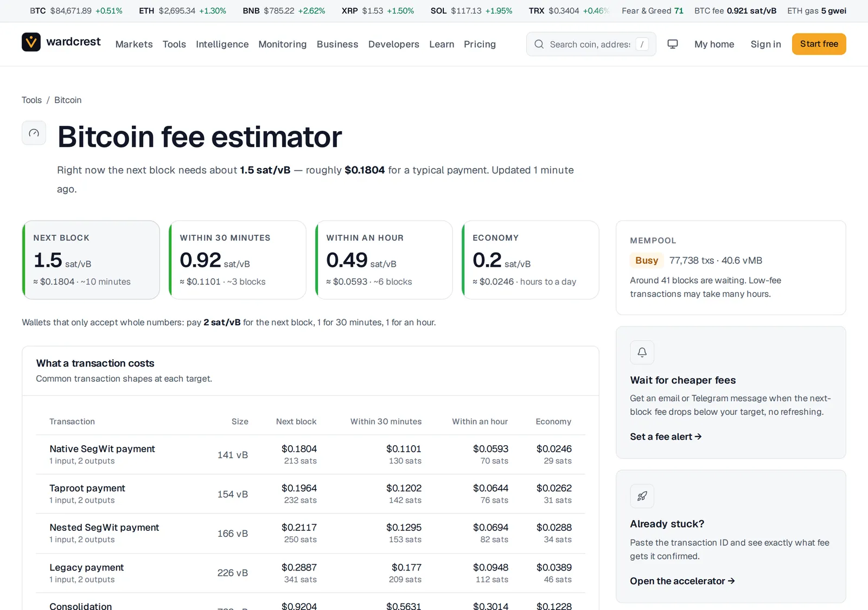
Task: Click the Tools breadcrumb link
Action: (31, 100)
